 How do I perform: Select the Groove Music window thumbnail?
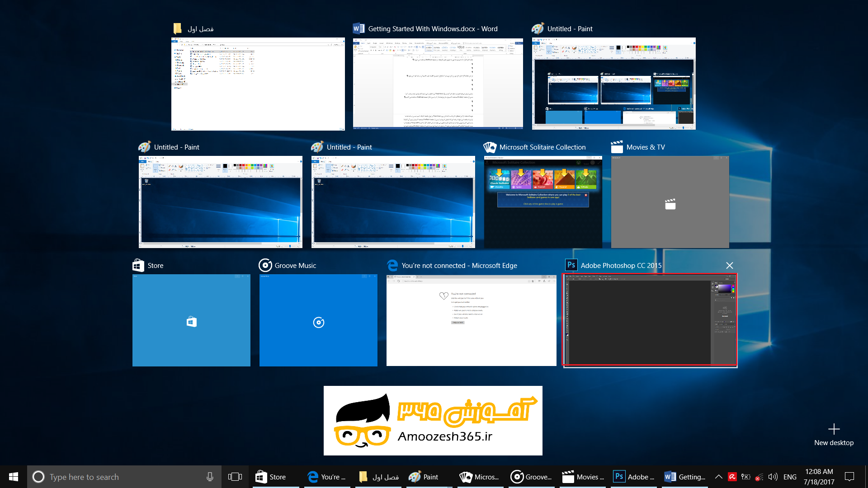(318, 320)
